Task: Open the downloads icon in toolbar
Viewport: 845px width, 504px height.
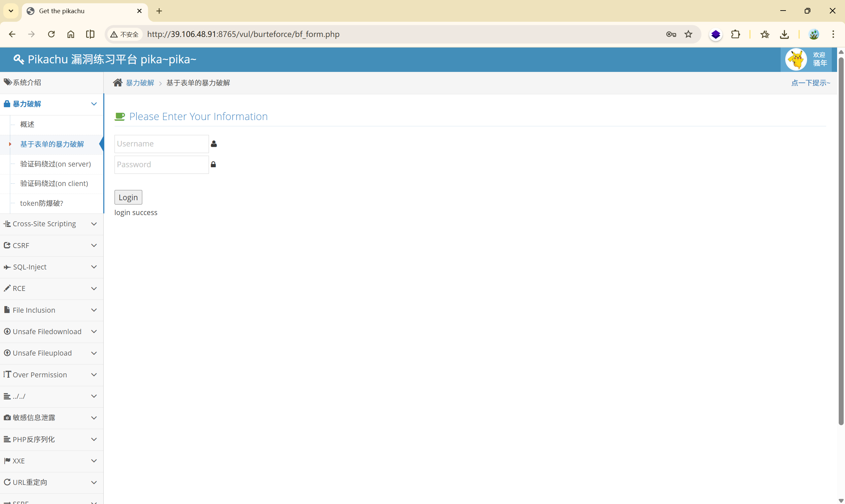Action: [x=784, y=34]
